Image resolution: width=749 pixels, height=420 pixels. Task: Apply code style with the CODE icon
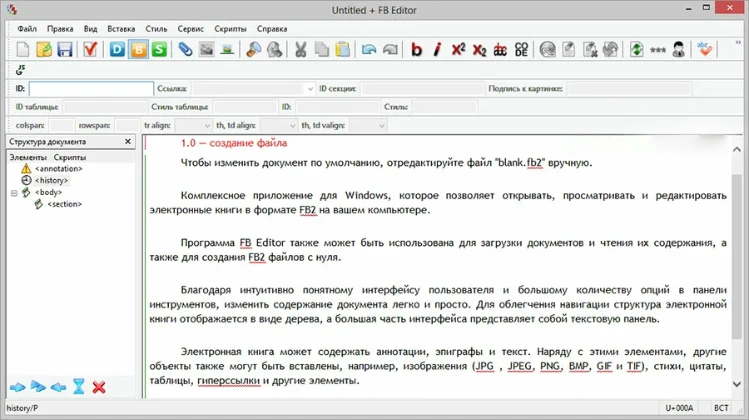click(521, 49)
